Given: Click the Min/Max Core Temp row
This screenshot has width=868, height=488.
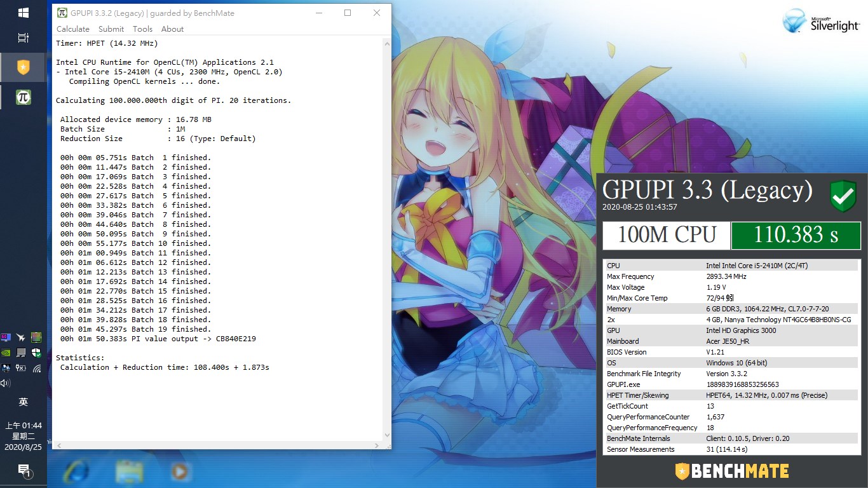Looking at the screenshot, I should [x=731, y=298].
